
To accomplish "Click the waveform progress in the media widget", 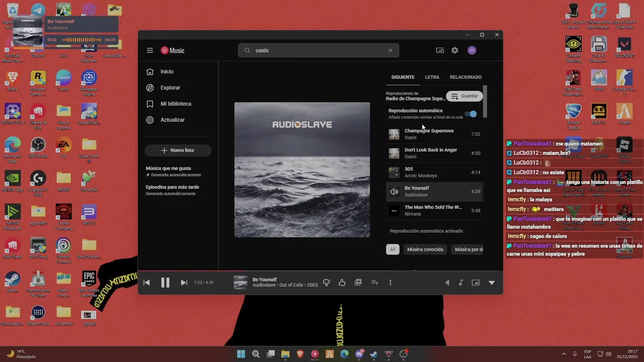I will tap(82, 40).
